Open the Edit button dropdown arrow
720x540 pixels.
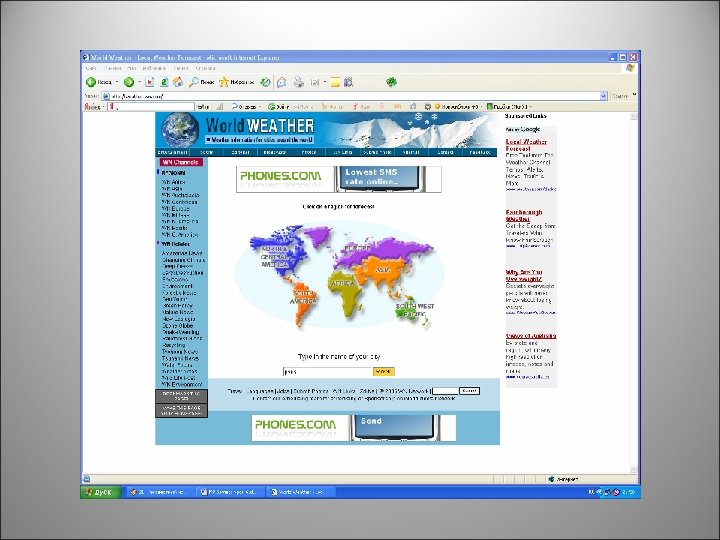pos(325,82)
